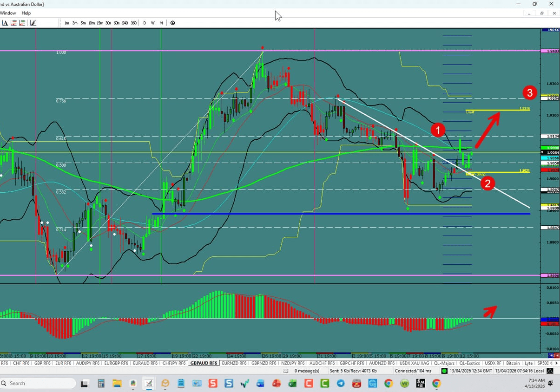Screen dimensions: 560x392
Task: Open the USDX XAU XAG tab
Action: click(414, 363)
